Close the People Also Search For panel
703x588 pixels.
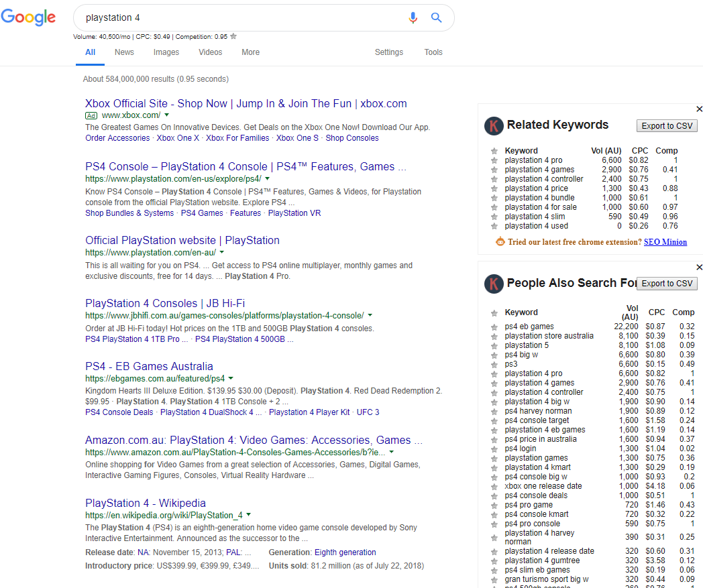(x=699, y=267)
